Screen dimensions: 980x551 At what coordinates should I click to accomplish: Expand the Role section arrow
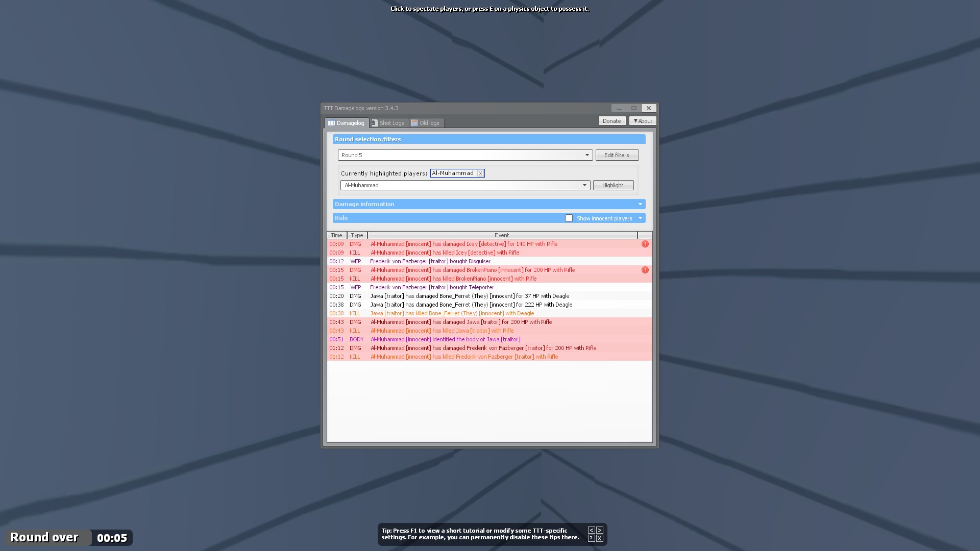640,218
